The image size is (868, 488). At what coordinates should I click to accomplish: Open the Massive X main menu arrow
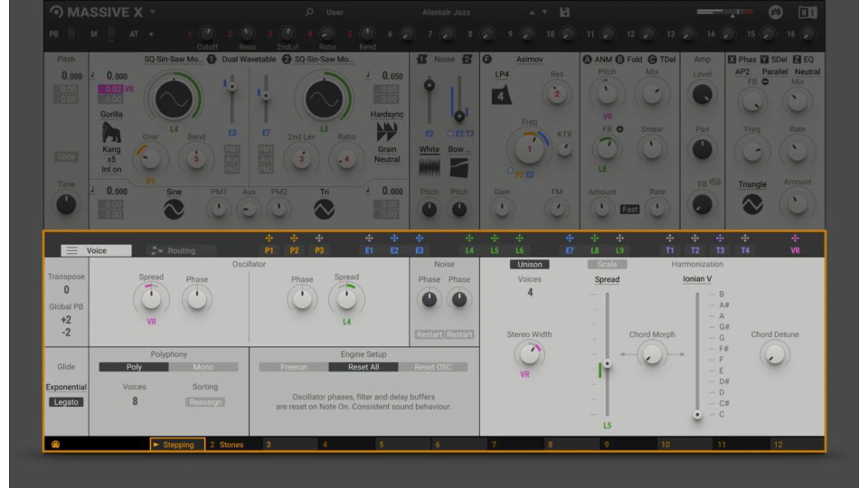click(x=153, y=12)
